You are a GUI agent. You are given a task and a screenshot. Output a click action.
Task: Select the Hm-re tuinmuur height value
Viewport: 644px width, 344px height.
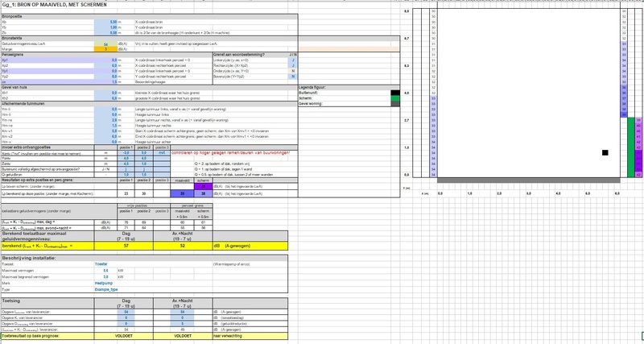point(106,126)
